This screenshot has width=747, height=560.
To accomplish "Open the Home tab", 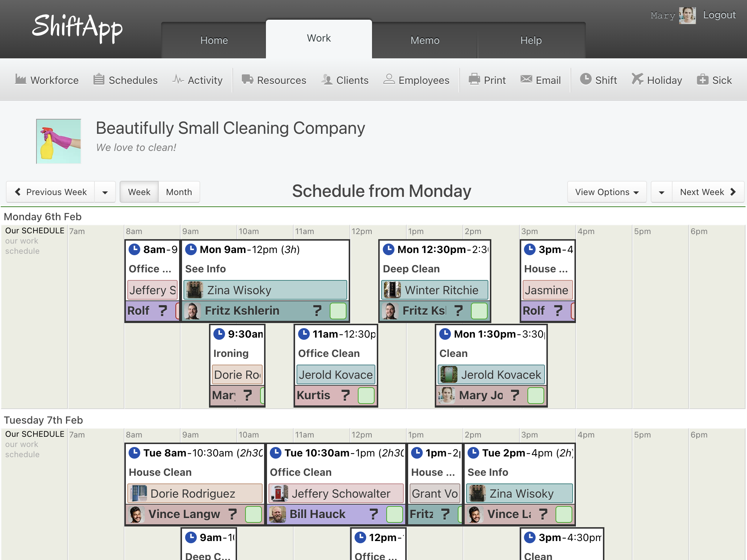I will (214, 40).
